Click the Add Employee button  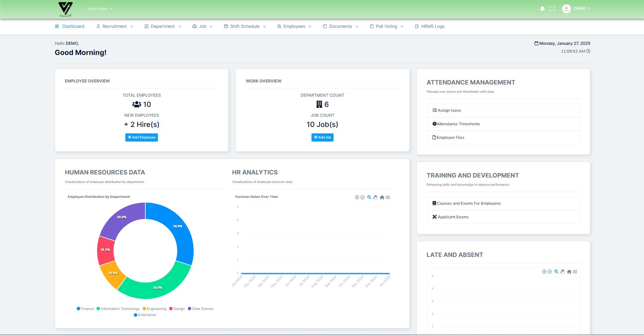(x=141, y=137)
